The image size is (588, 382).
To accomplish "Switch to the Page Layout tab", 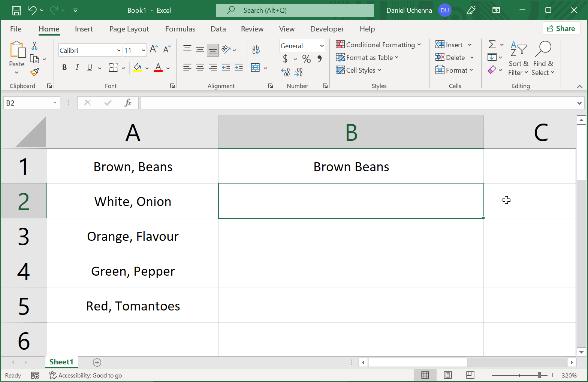I will click(x=129, y=29).
